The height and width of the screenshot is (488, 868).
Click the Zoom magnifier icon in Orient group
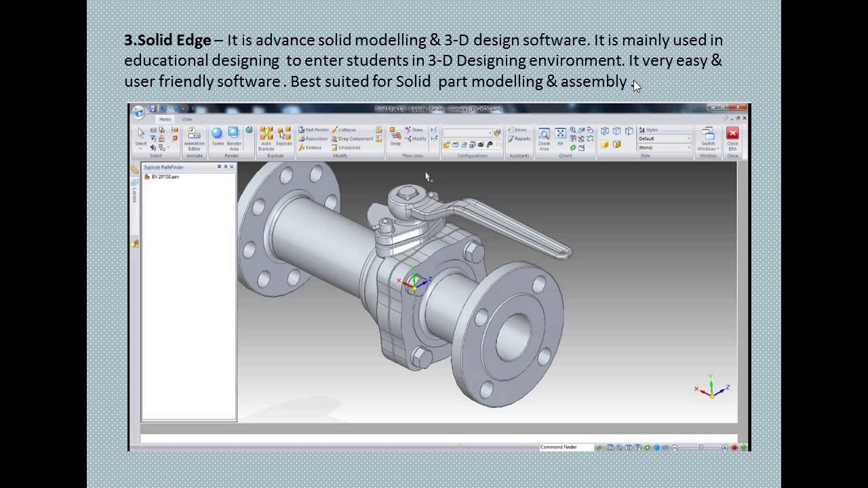pyautogui.click(x=573, y=129)
